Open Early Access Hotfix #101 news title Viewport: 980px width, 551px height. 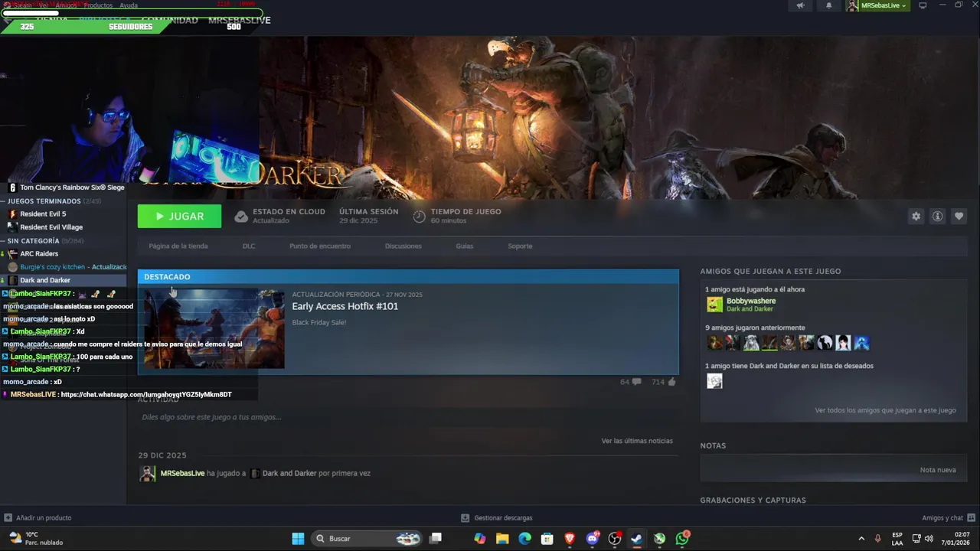345,306
